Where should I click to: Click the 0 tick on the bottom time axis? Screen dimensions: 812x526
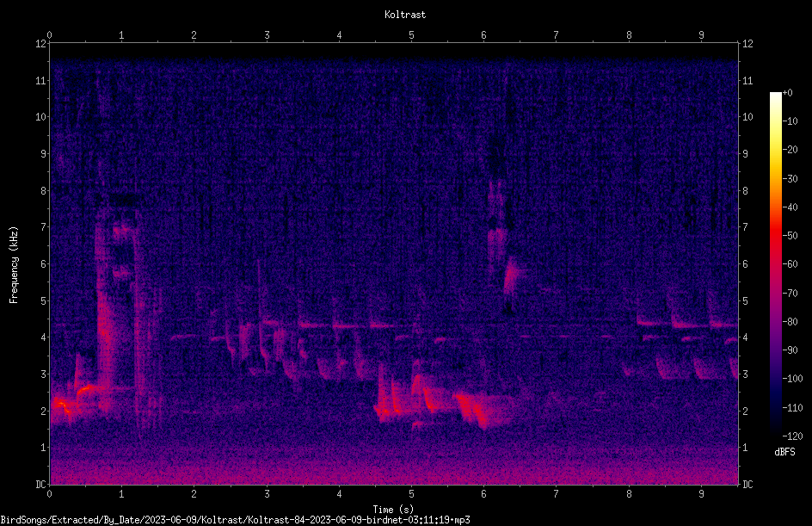point(49,494)
